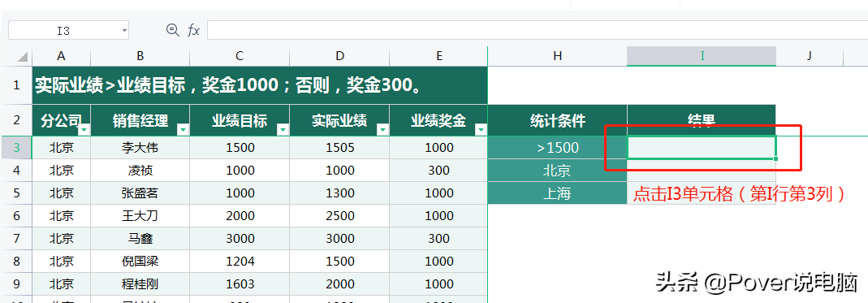Click 业绩奖金 cell for 凌祯
Image resolution: width=868 pixels, height=303 pixels.
click(x=439, y=171)
